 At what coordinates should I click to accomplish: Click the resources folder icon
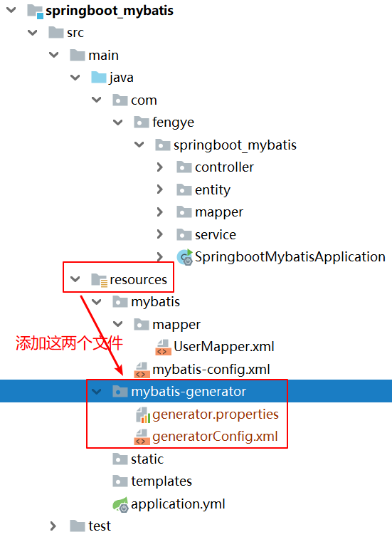click(x=100, y=280)
